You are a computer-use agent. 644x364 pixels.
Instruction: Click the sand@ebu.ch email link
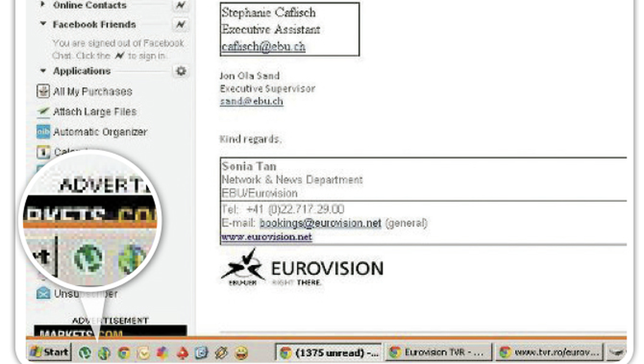tap(251, 101)
